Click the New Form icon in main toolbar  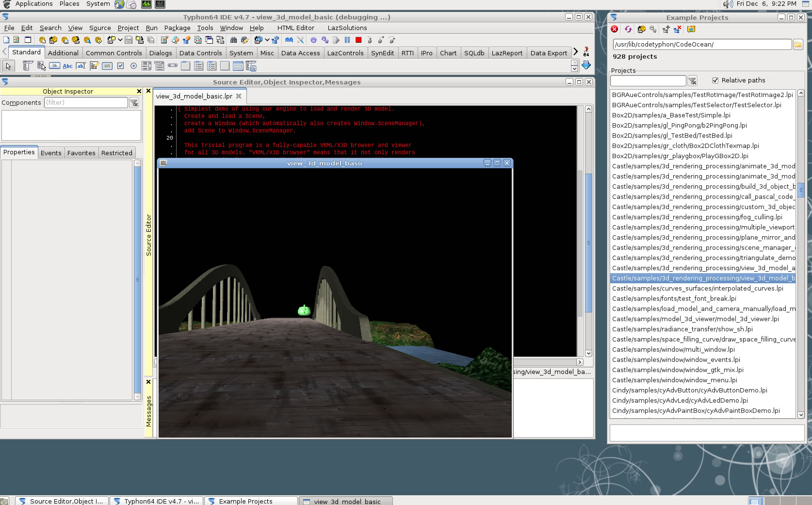tap(28, 40)
